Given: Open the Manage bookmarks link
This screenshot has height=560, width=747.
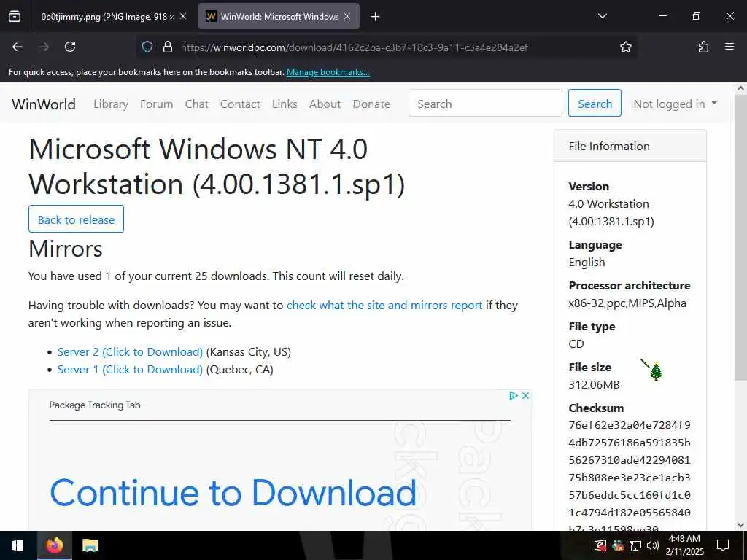Looking at the screenshot, I should pyautogui.click(x=328, y=72).
